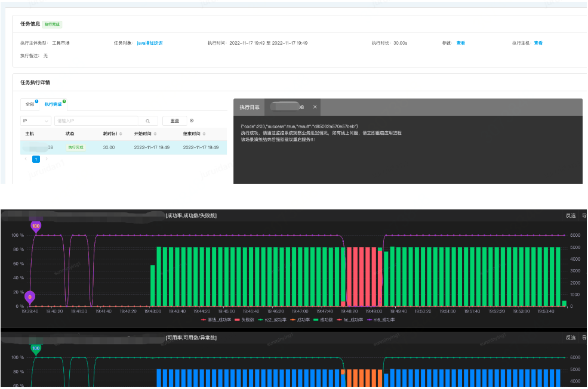The image size is (588, 389).
Task: Click 反选 on the 可用率 chart
Action: (x=570, y=338)
